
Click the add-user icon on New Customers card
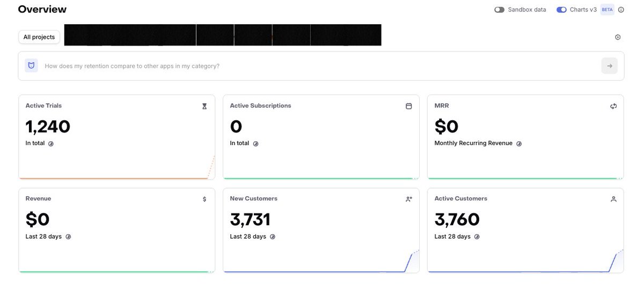409,199
